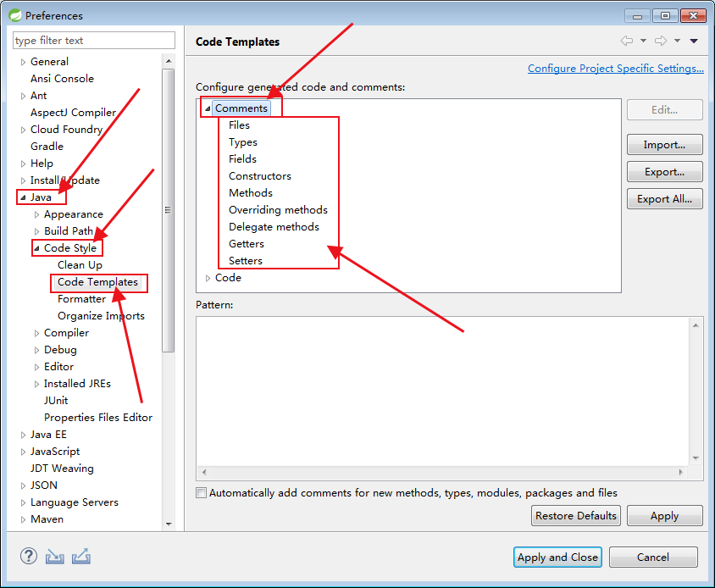The width and height of the screenshot is (715, 588).
Task: Expand the Maven node
Action: click(23, 519)
